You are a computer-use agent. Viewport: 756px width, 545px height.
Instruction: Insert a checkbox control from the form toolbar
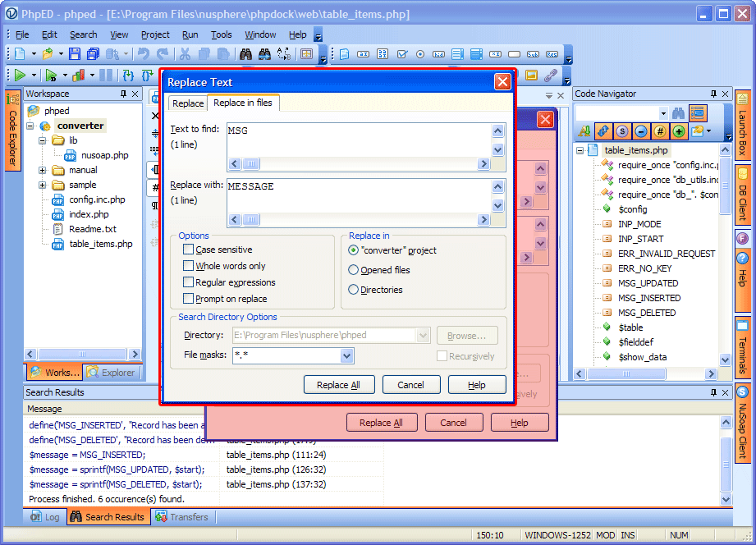click(401, 54)
